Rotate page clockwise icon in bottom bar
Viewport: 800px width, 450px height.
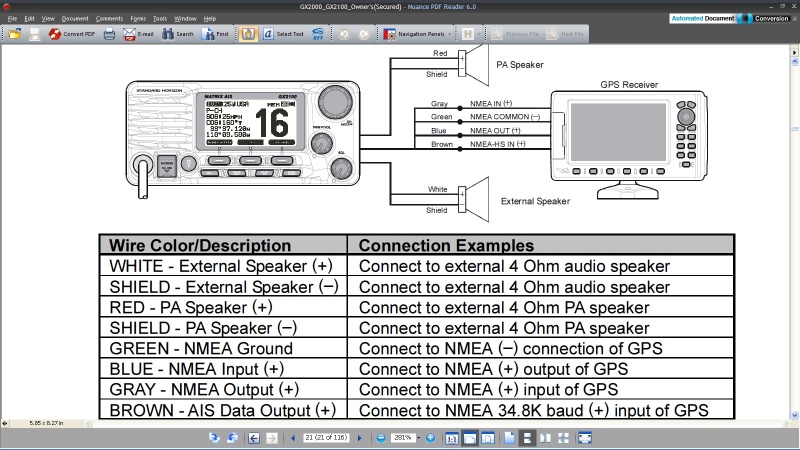[x=214, y=438]
